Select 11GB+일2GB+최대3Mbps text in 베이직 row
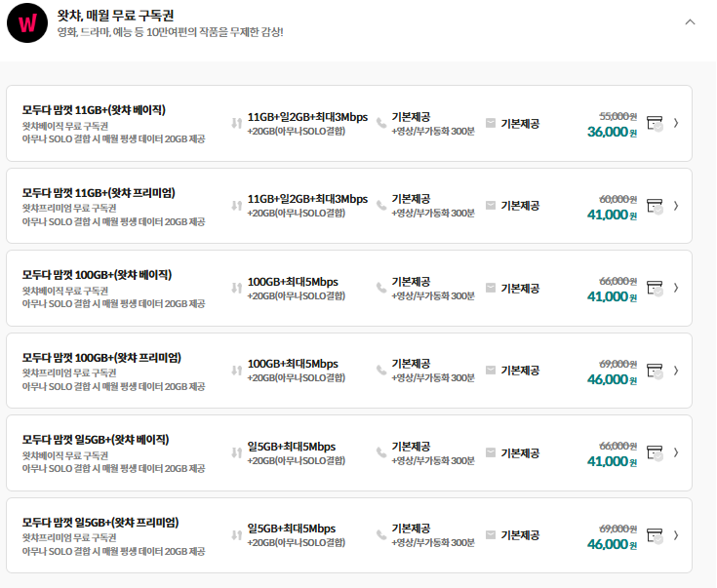Image resolution: width=717 pixels, height=588 pixels. click(x=307, y=117)
